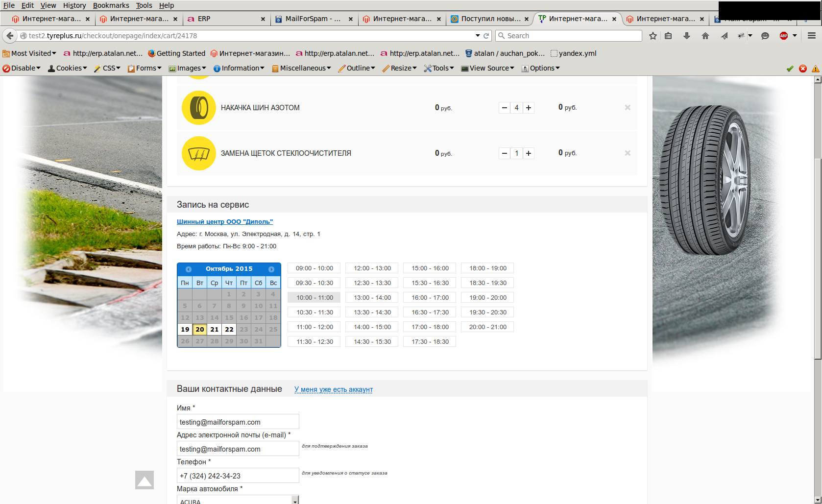
Task: Open the Firefox hamburger menu
Action: [812, 36]
